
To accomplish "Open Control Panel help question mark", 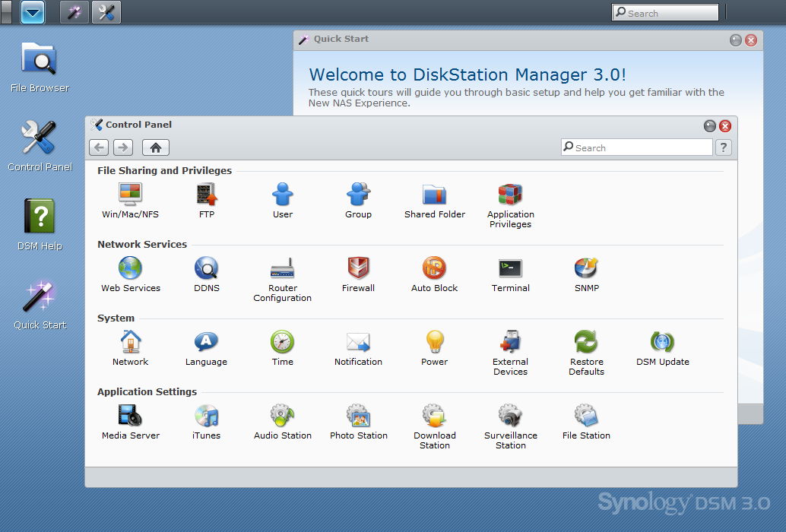I will (x=724, y=147).
